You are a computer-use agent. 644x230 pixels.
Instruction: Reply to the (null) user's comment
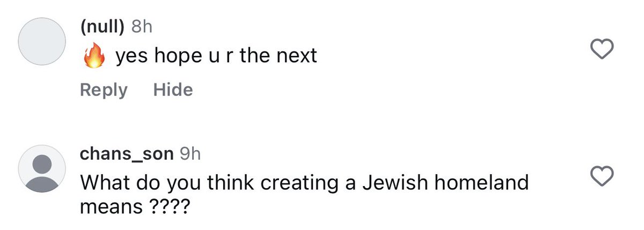pyautogui.click(x=104, y=90)
